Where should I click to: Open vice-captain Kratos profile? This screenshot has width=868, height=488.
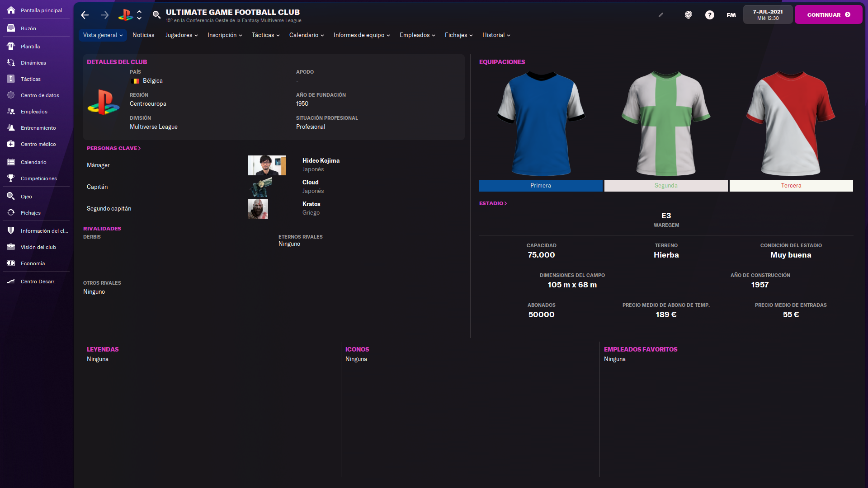point(311,204)
